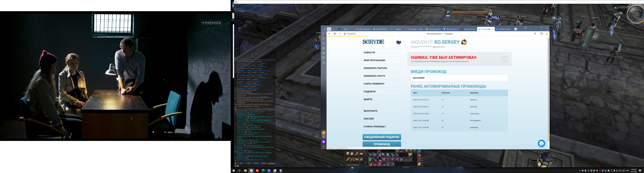Switch to the Дзен tab
Image resolution: width=644 pixels, height=173 pixels.
(346, 29)
